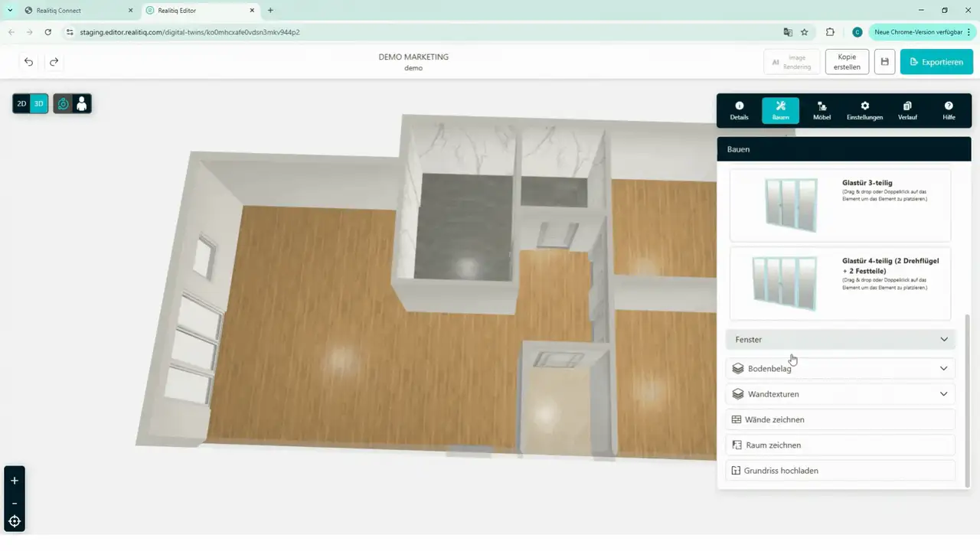980x551 pixels.
Task: Click the Wände zeichnen button
Action: [841, 419]
